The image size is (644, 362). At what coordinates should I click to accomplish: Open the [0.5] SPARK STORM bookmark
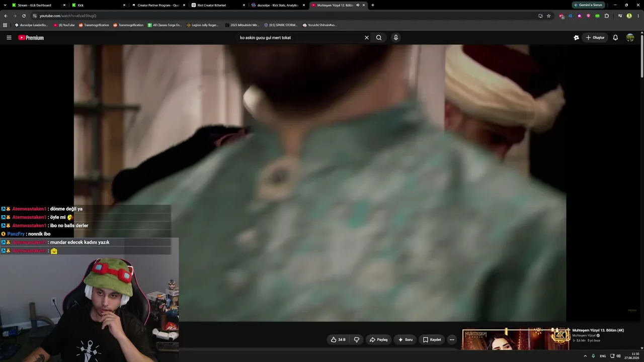[281, 25]
